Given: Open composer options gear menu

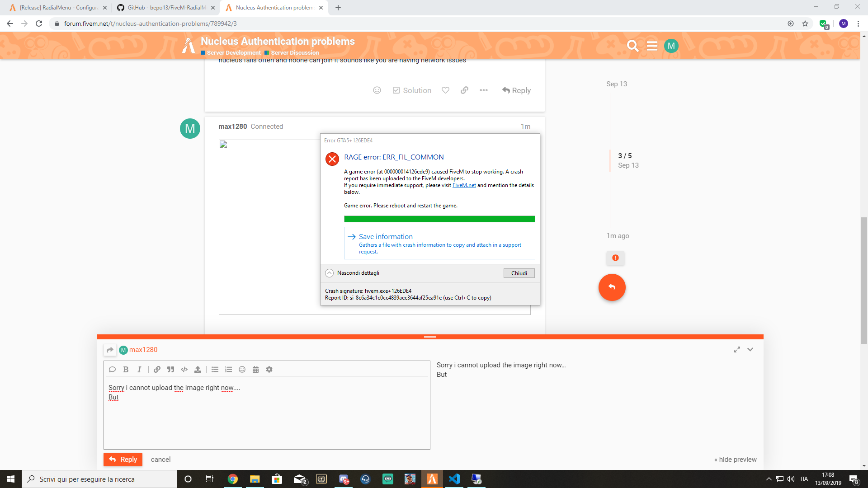Looking at the screenshot, I should [269, 370].
